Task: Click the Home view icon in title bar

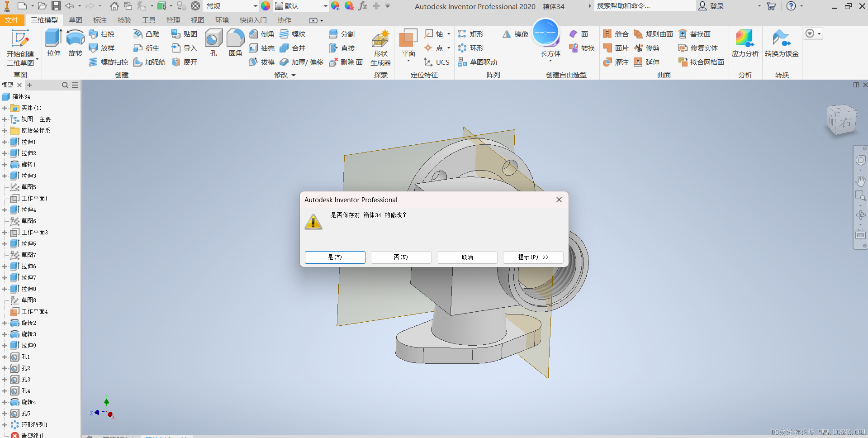Action: pos(114,6)
